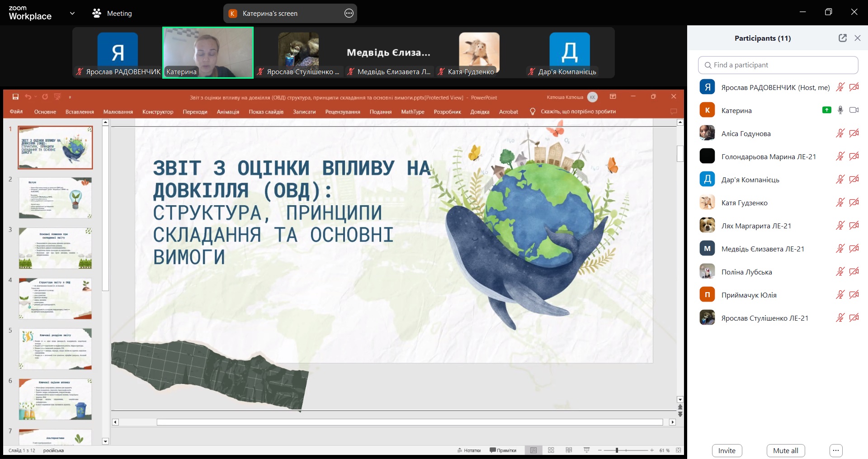Viewport: 868px width, 459px height.
Task: Open the Конструктор ribbon tab
Action: pyautogui.click(x=158, y=112)
